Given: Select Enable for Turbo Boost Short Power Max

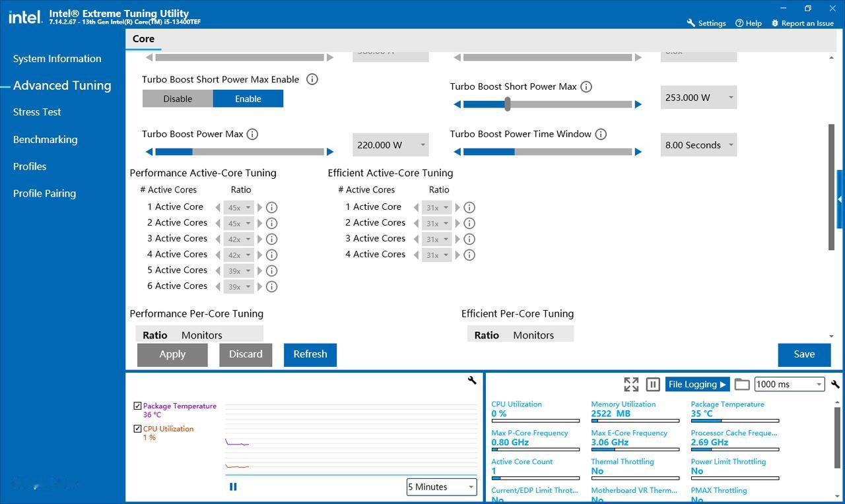Looking at the screenshot, I should (248, 99).
